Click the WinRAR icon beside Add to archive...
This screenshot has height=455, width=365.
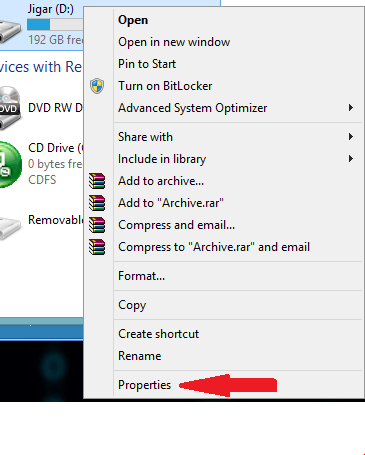click(97, 181)
